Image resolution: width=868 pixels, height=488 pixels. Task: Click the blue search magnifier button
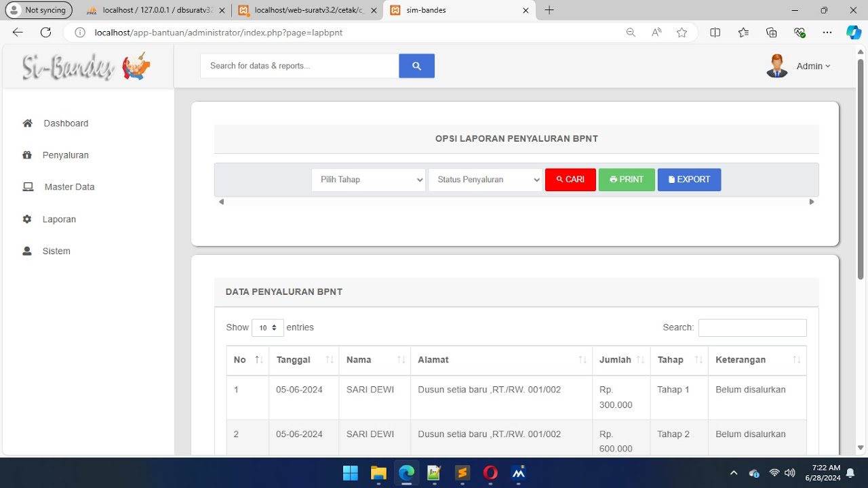coord(416,66)
